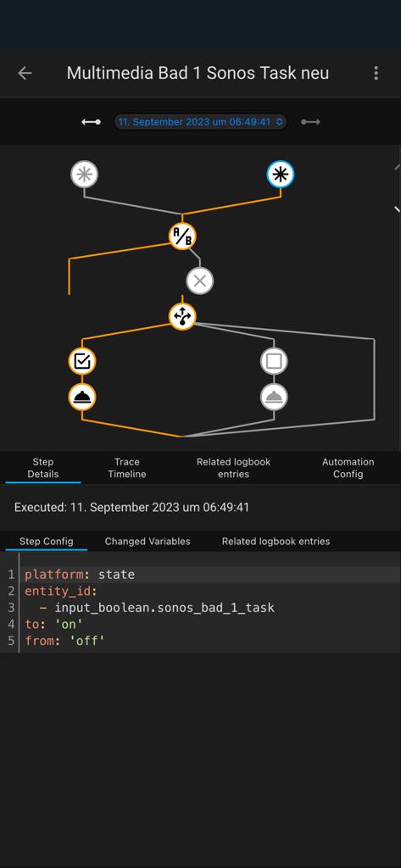The height and width of the screenshot is (868, 401).
Task: Select the blue highlighted trigger node
Action: point(281,175)
